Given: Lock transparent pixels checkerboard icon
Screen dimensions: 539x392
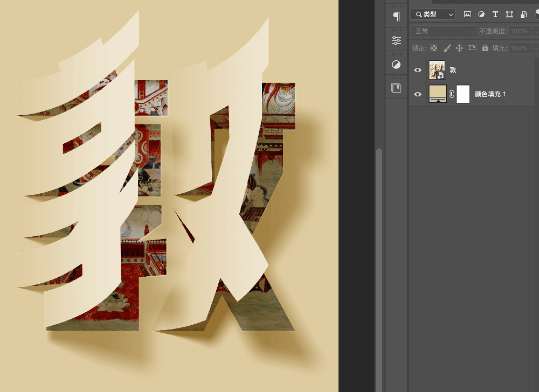Looking at the screenshot, I should [434, 48].
